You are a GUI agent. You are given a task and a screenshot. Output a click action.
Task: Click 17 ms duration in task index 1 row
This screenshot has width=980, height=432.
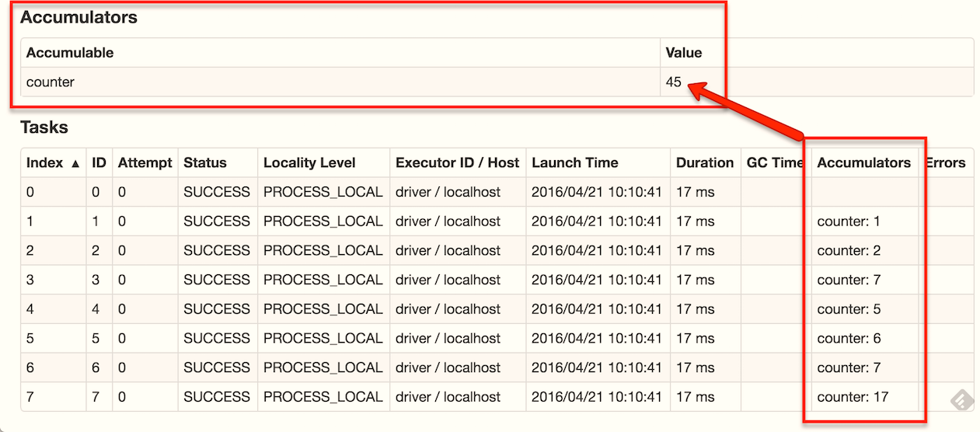pyautogui.click(x=695, y=221)
